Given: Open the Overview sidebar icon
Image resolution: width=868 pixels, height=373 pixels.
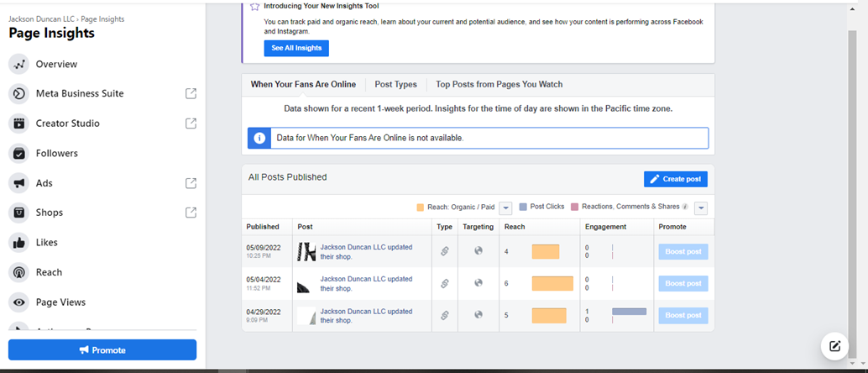Looking at the screenshot, I should [x=18, y=64].
